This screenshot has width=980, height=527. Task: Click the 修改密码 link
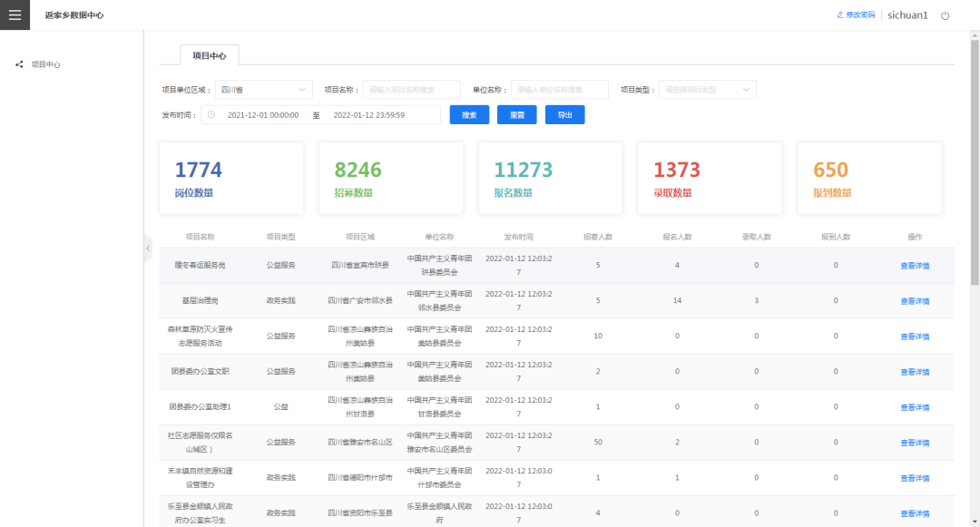860,15
